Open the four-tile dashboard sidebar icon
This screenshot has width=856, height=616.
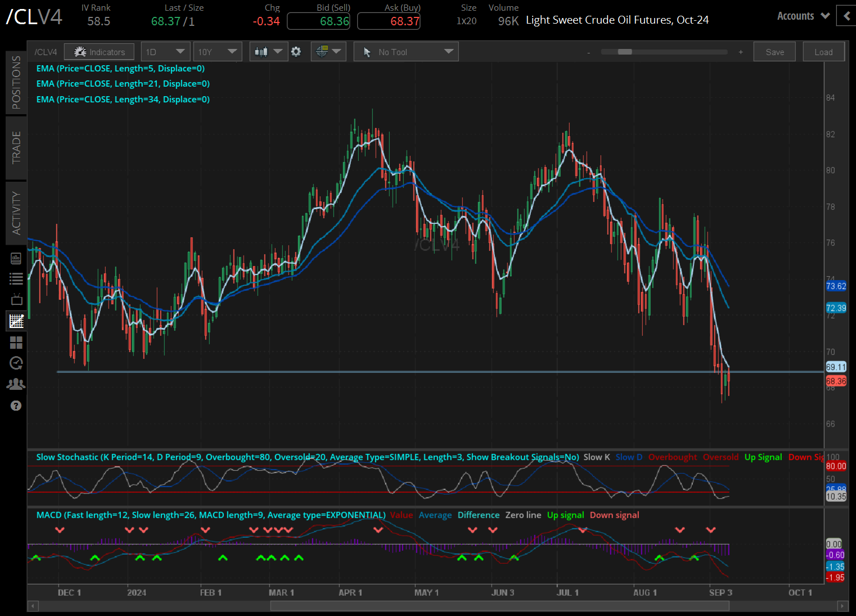pyautogui.click(x=16, y=342)
